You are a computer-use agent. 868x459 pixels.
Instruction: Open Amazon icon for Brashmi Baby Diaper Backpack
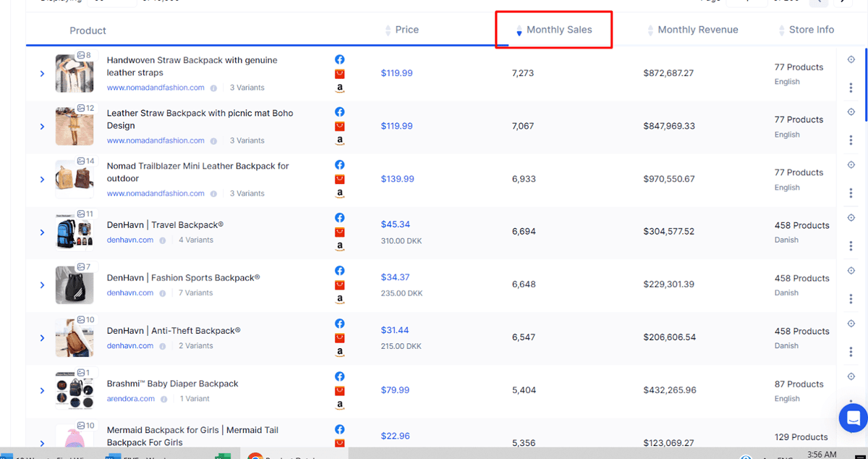(339, 405)
